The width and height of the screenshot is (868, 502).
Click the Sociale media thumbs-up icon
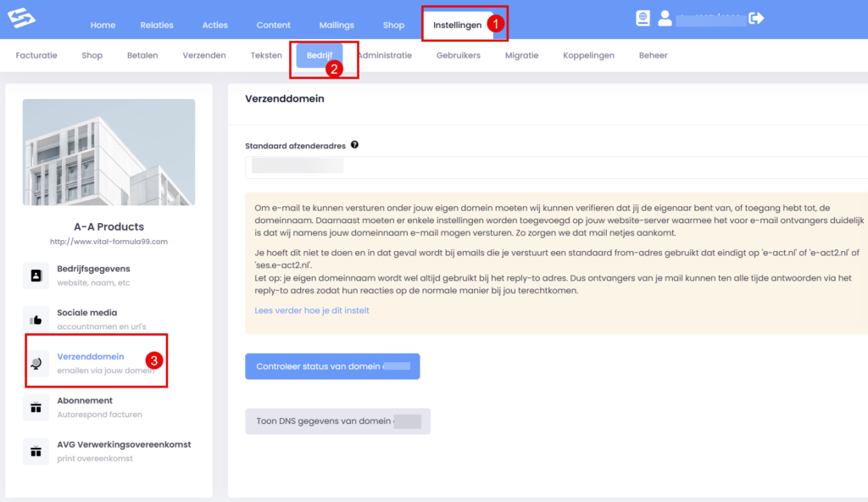(x=36, y=320)
